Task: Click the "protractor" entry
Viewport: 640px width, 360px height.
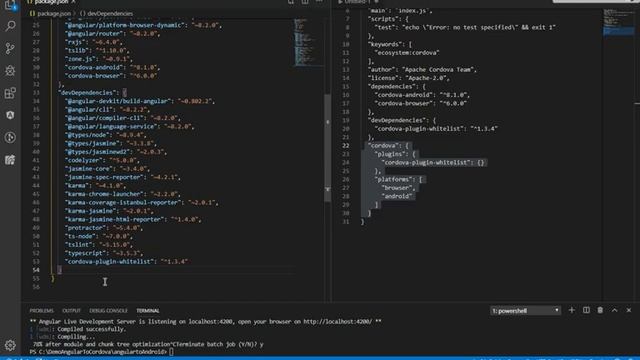Action: click(104, 228)
